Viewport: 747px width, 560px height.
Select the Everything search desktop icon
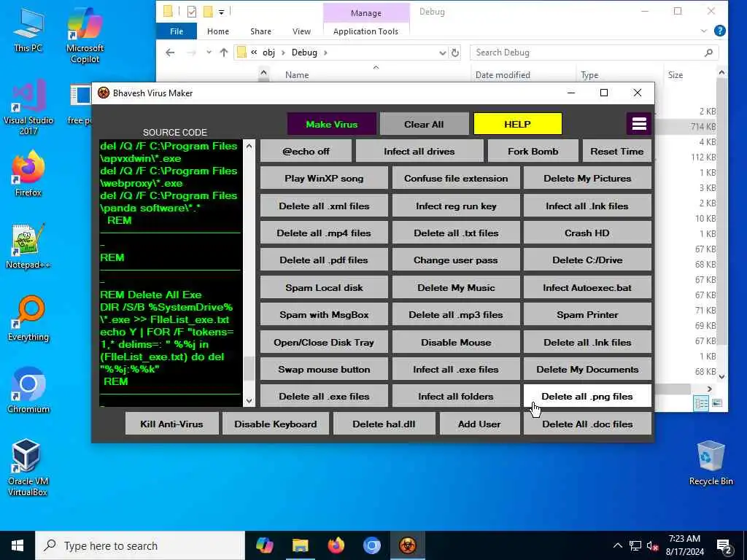pos(28,318)
